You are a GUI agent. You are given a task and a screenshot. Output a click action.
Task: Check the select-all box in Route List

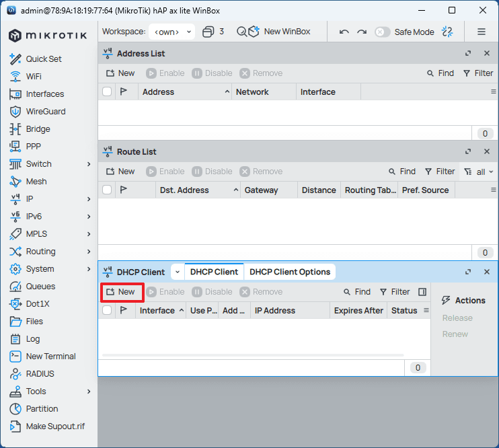(107, 190)
